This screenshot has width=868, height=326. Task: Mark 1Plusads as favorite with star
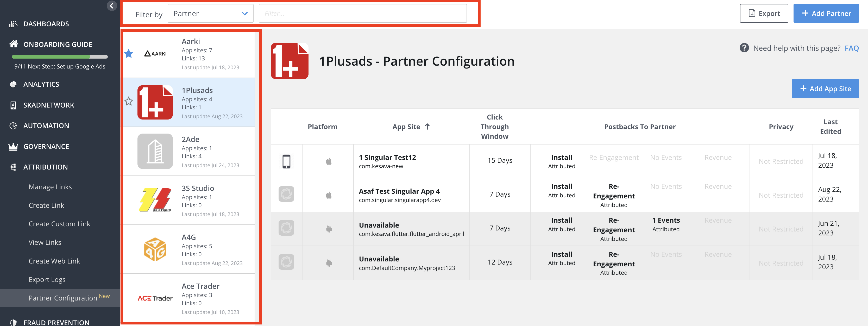[129, 101]
